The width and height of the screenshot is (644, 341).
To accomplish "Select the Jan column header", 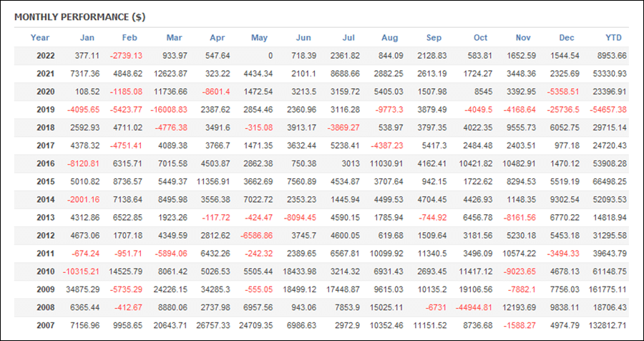I will click(x=87, y=38).
